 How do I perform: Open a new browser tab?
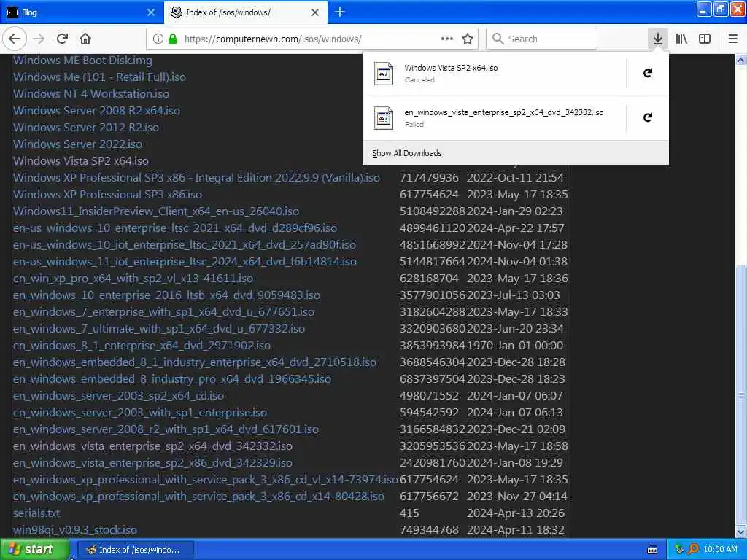(340, 12)
